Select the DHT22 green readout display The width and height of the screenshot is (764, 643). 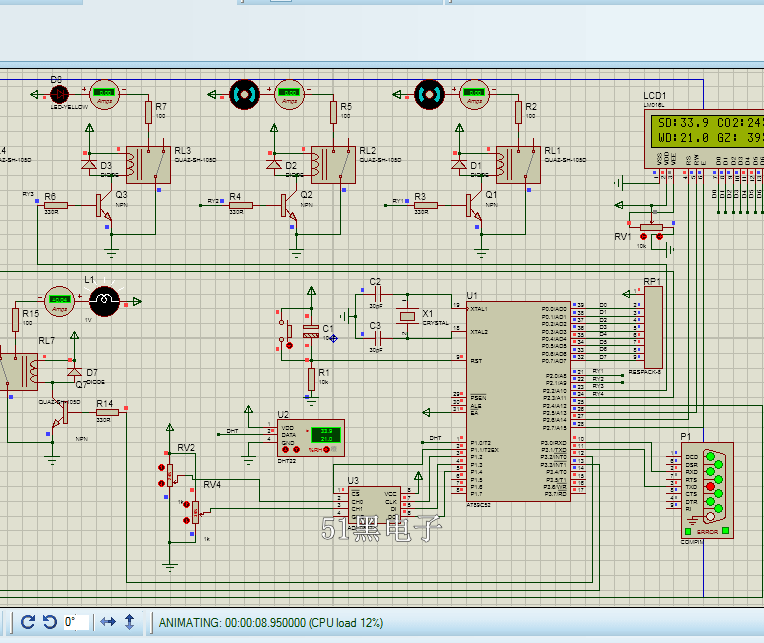(x=326, y=435)
